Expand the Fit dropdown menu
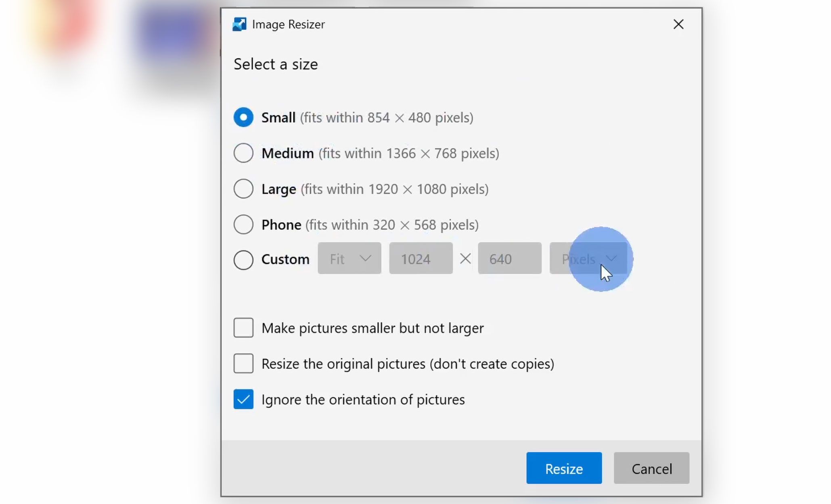Viewport: 831px width, 504px height. tap(349, 258)
